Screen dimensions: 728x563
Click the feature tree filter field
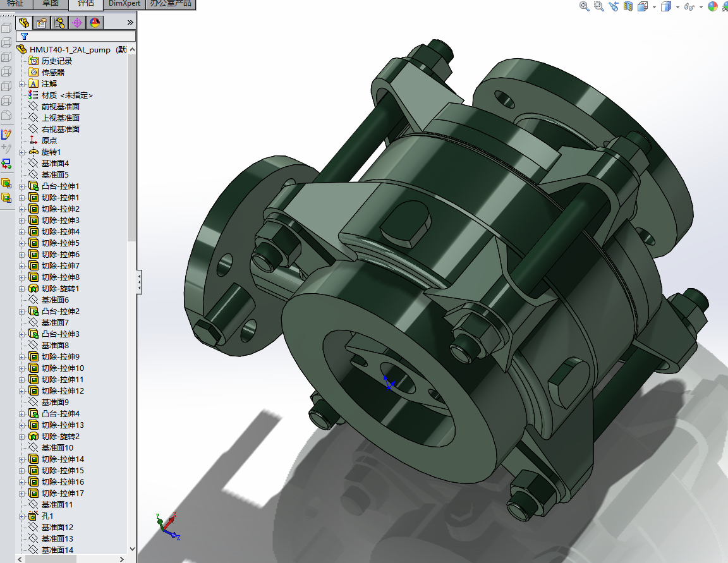(76, 36)
